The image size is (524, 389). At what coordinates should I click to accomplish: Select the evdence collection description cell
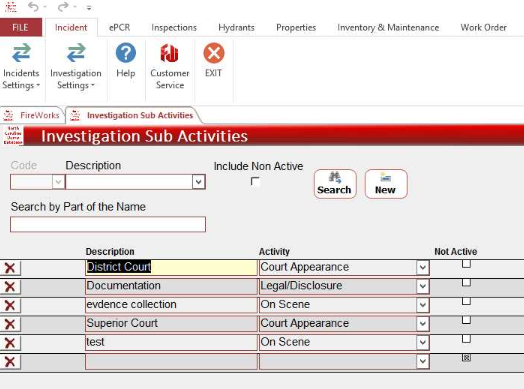[171, 305]
